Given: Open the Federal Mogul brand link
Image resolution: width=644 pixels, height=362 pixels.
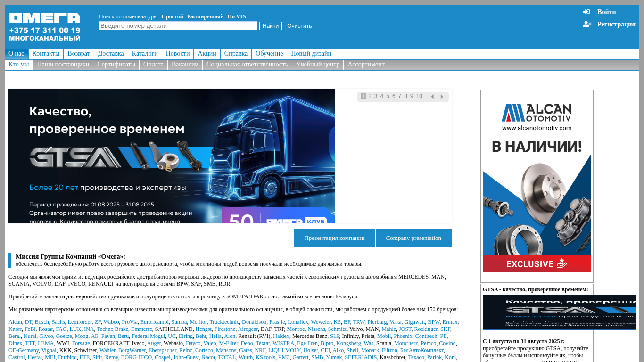Looking at the screenshot, I should [x=148, y=336].
